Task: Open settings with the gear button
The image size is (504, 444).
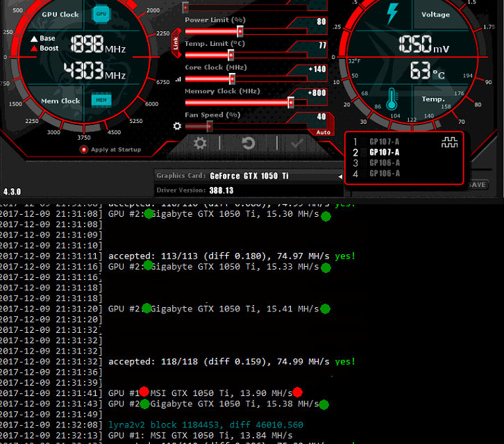Action: click(200, 143)
